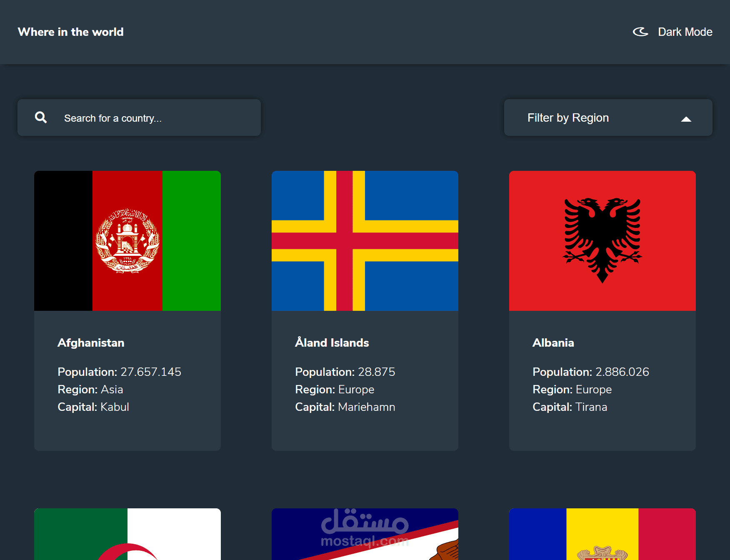Click the Åland Islands blue flag thumbnail
Screen dimensions: 730x560
[365, 240]
